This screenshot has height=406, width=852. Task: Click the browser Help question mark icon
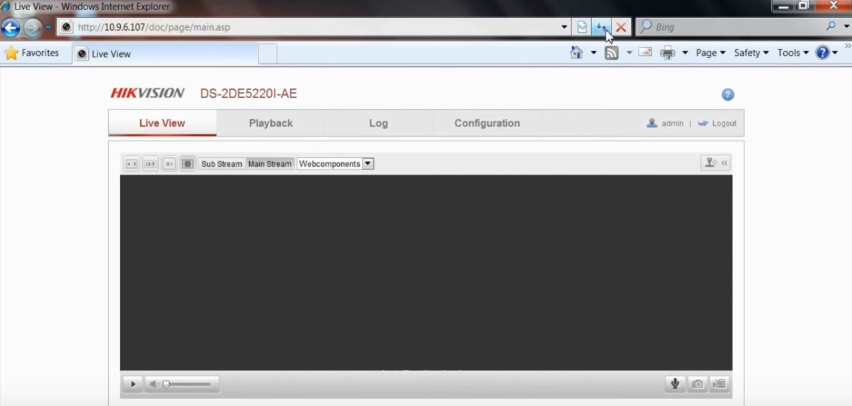click(823, 53)
